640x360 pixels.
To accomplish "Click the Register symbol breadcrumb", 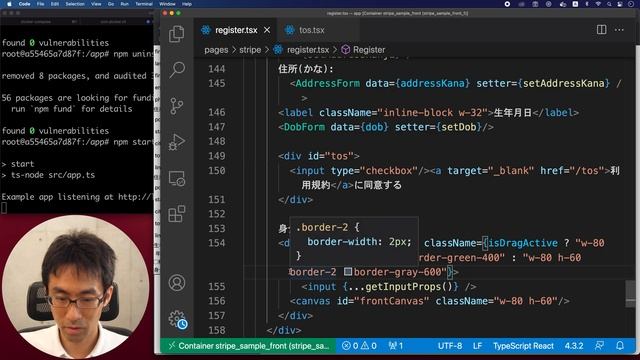I will [x=369, y=50].
